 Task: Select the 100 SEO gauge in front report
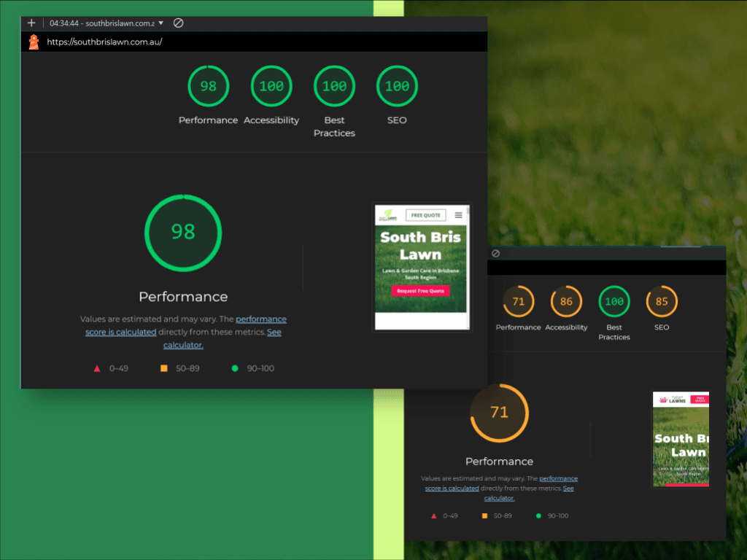[397, 86]
